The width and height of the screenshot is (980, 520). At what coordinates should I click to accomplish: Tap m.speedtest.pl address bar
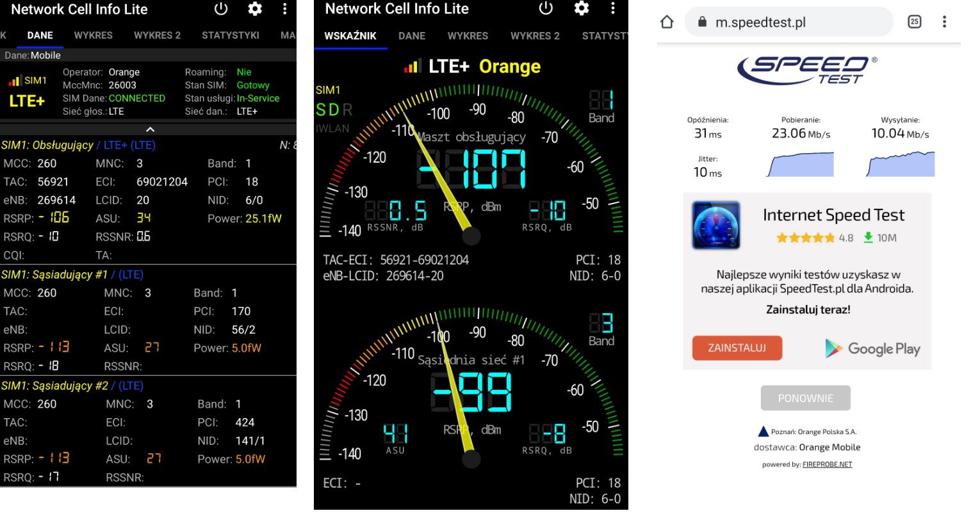tap(789, 22)
